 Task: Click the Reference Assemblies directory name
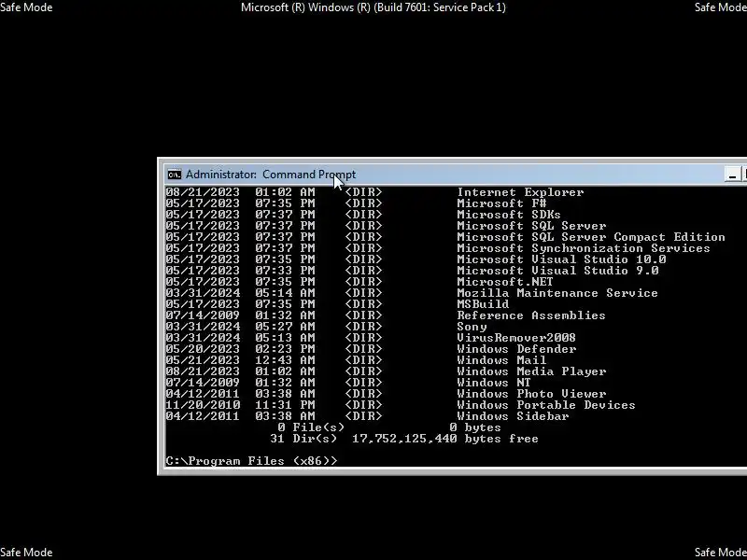coord(531,315)
